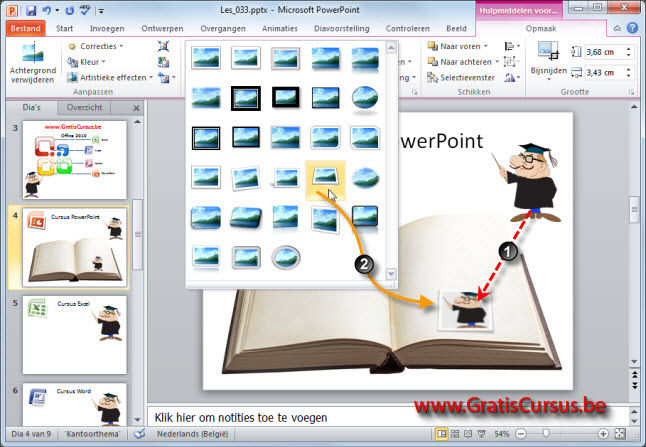Viewport: 646px width, 447px height.
Task: Click the height spinner arrows
Action: click(629, 52)
